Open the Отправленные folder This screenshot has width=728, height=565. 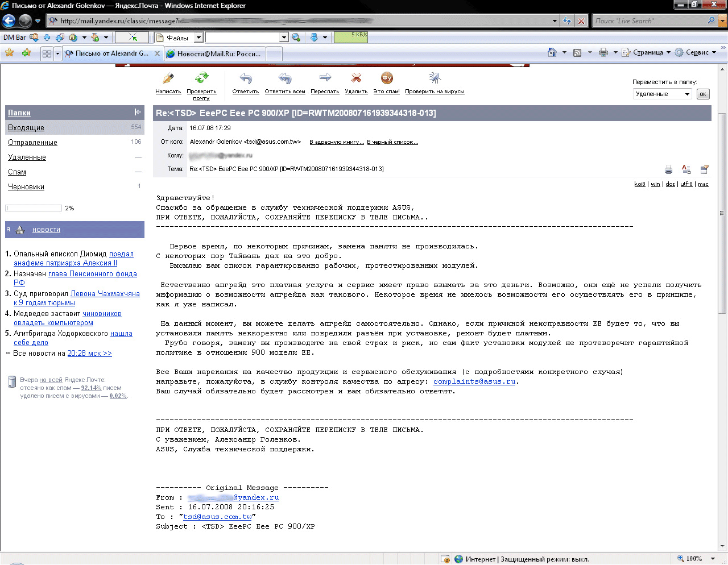pyautogui.click(x=32, y=143)
